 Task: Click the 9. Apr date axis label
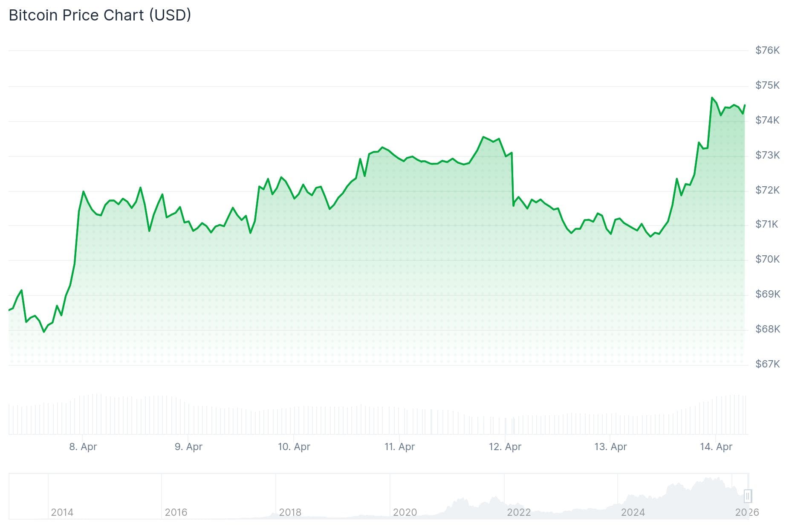188,447
